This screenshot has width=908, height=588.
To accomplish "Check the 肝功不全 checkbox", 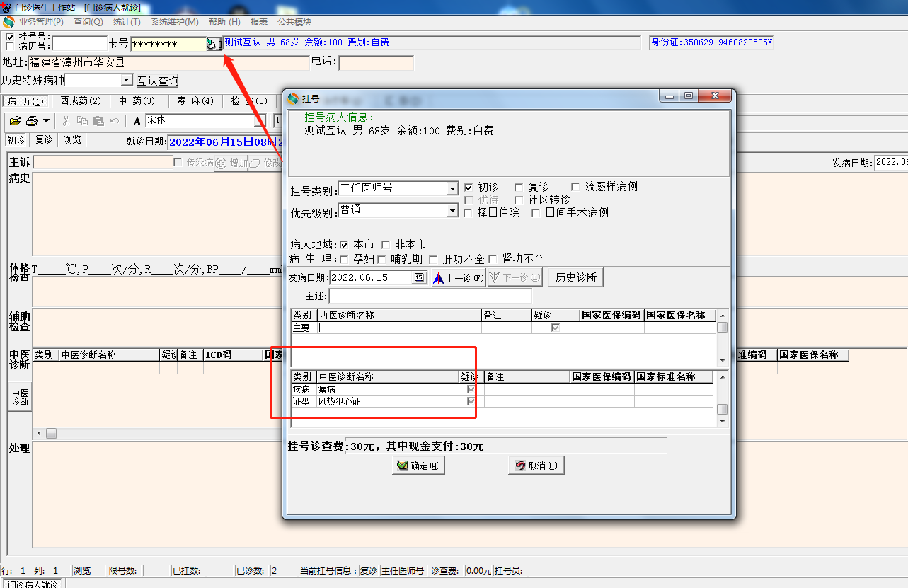I will (433, 259).
